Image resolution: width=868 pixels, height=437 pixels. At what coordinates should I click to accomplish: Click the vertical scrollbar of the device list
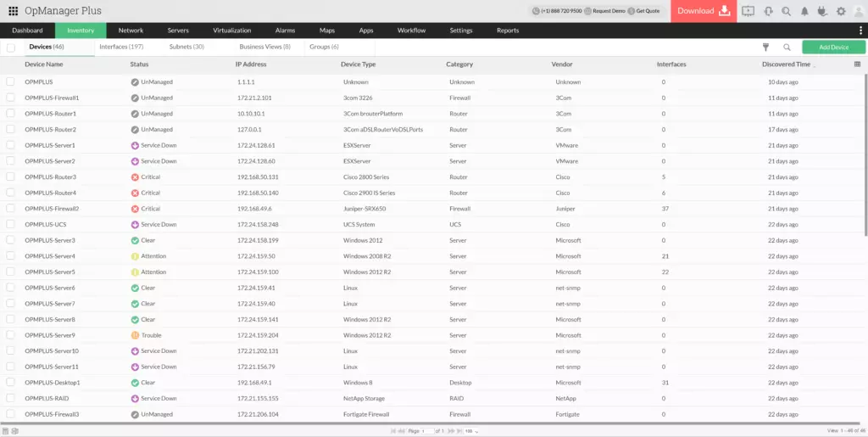[x=865, y=155]
